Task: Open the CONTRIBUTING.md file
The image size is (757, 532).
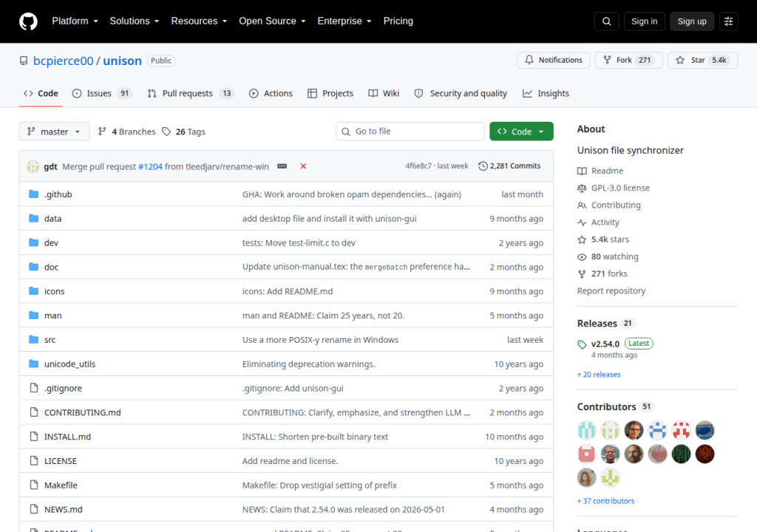Action: pos(83,412)
